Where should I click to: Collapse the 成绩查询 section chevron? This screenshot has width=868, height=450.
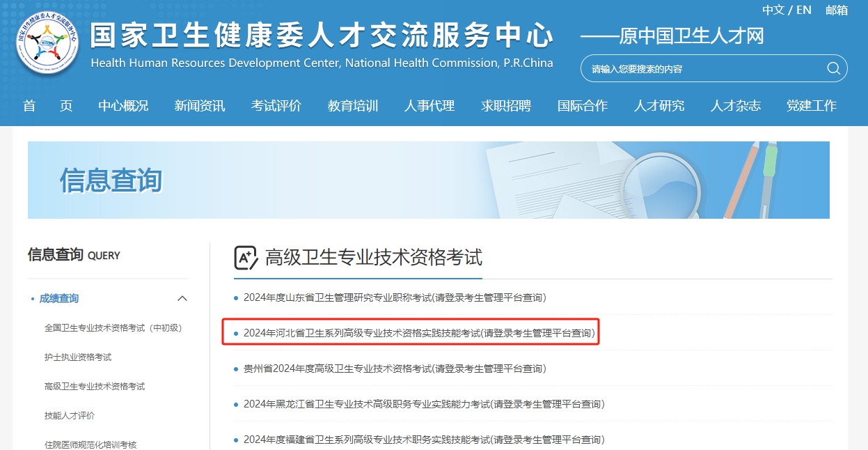point(182,299)
